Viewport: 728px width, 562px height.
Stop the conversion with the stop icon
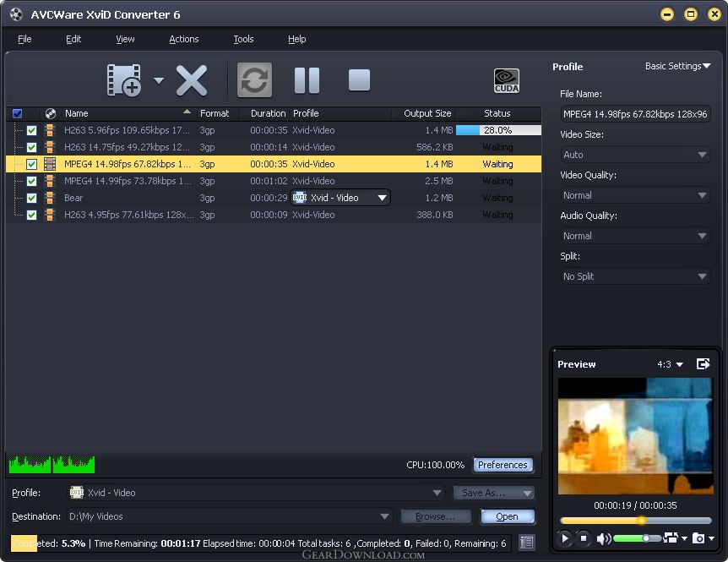tap(359, 80)
